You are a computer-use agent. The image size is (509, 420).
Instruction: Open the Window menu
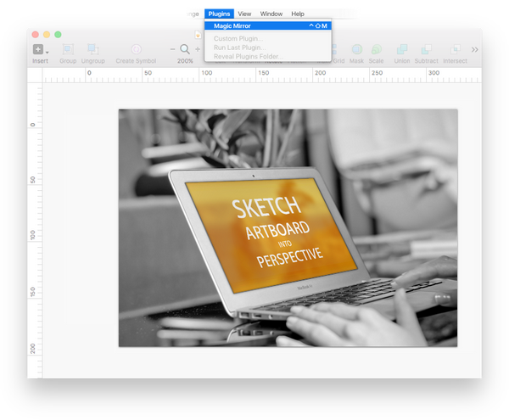(271, 14)
